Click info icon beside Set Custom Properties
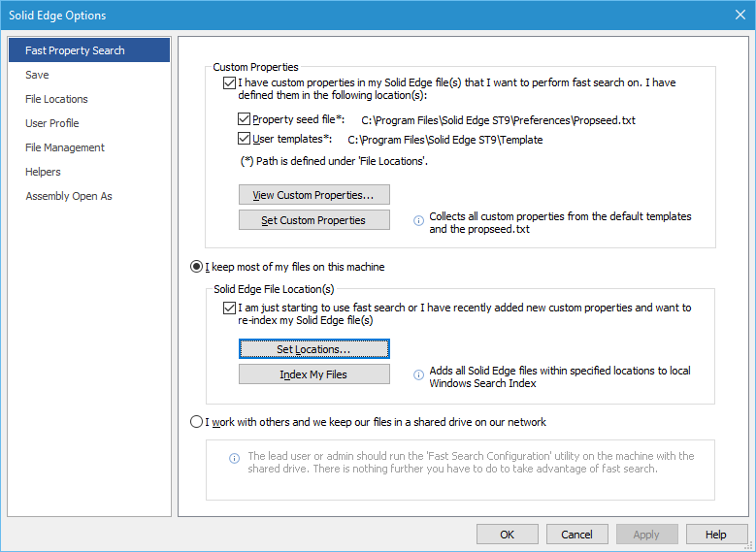Viewport: 756px width, 552px height. 418,221
